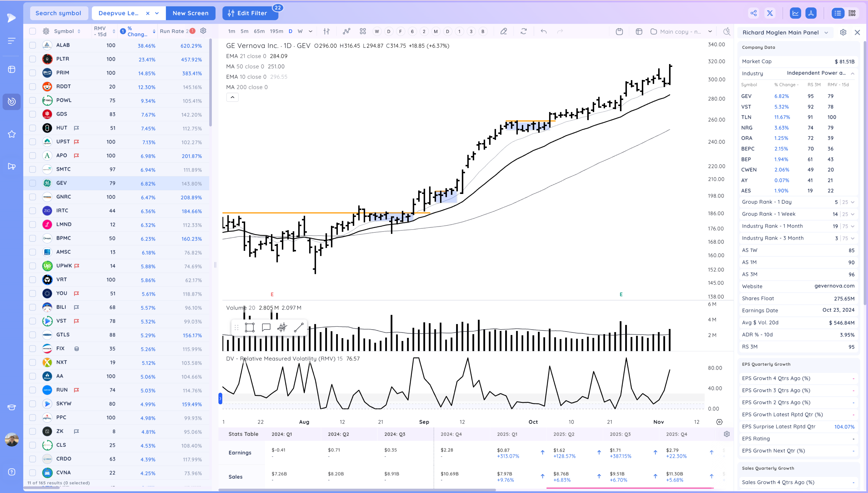
Task: Click the refresh chart icon
Action: tap(524, 31)
